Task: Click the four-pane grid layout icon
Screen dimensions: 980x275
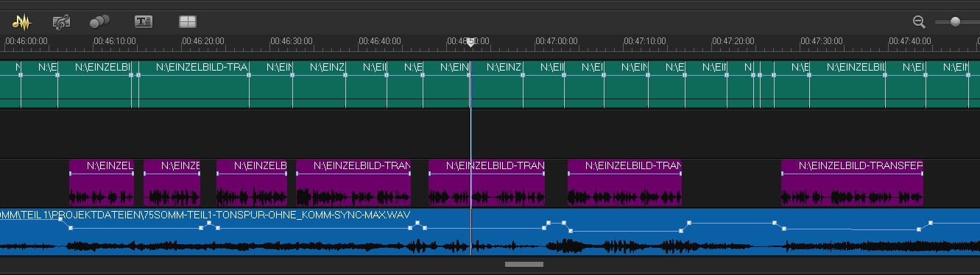Action: [188, 22]
